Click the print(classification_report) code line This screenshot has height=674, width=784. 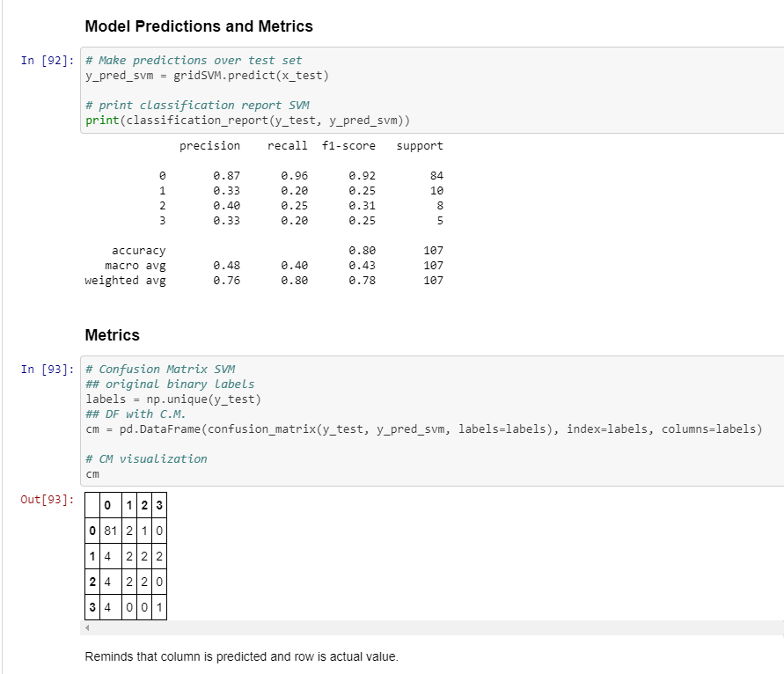coord(247,120)
